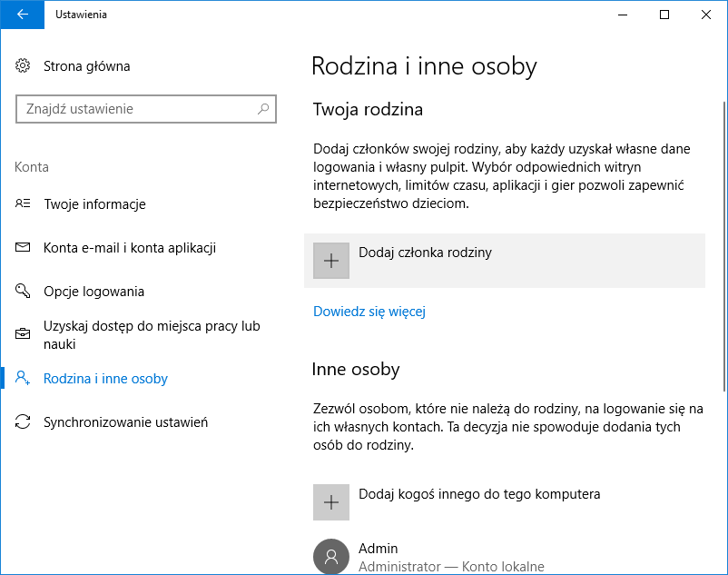Screen dimensions: 728x575
Task: Click the Strona główna gear icon
Action: pyautogui.click(x=24, y=66)
